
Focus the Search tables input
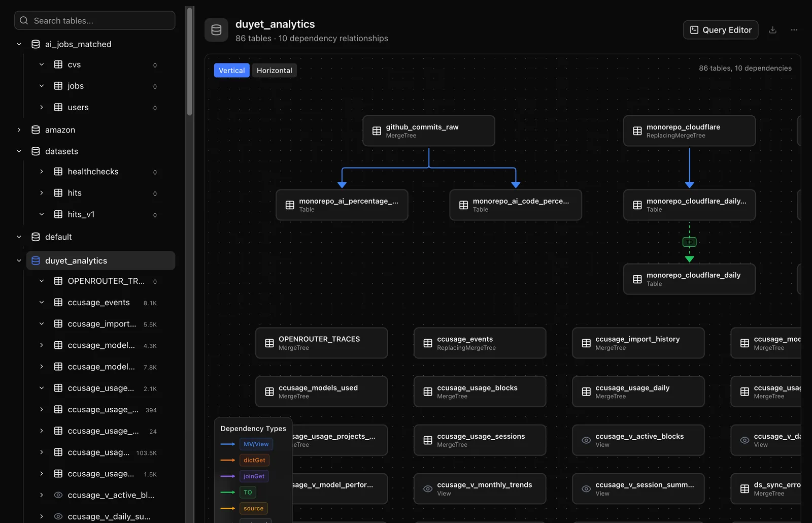coord(95,20)
